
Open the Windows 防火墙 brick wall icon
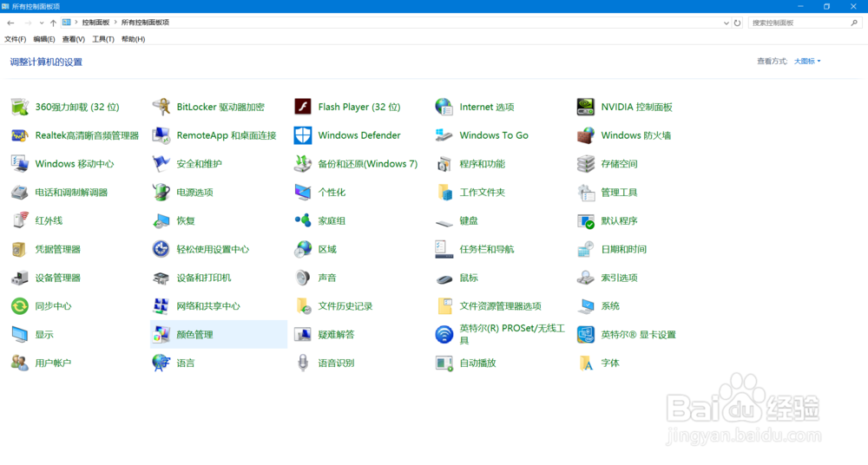click(586, 135)
